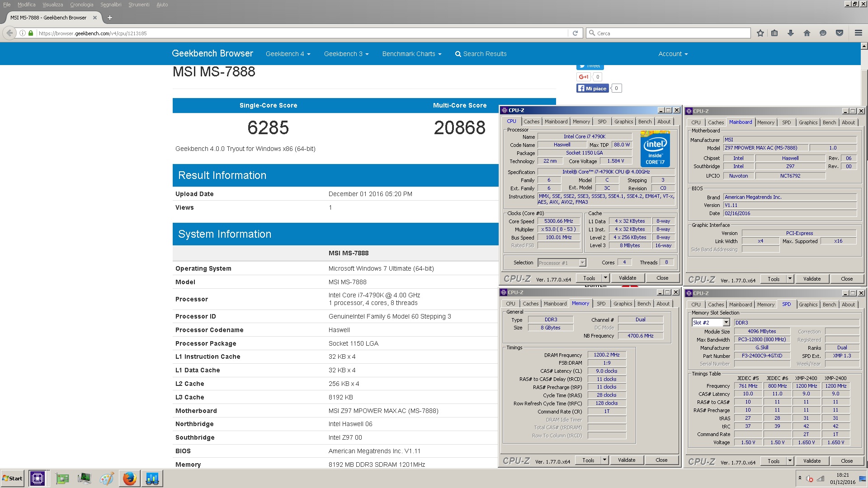The width and height of the screenshot is (868, 488).
Task: Click Close in the CPU-Z Mainboard window
Action: point(847,279)
